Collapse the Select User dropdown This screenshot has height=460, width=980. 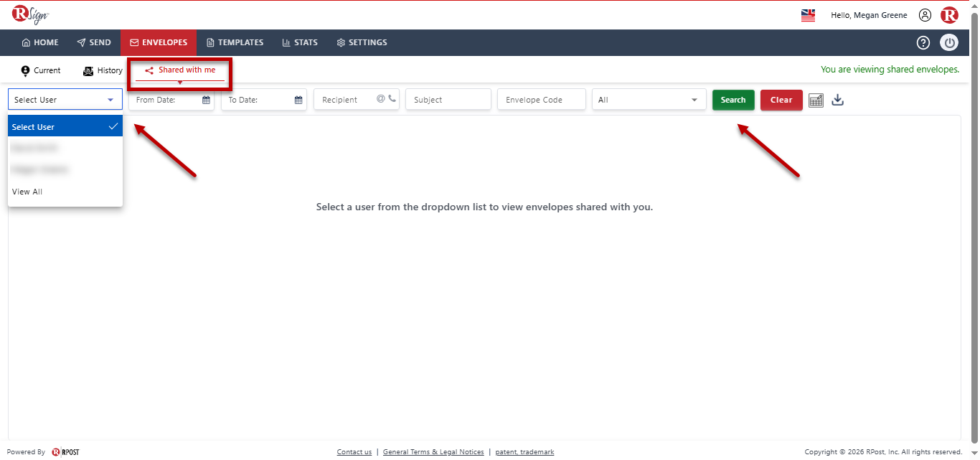point(65,100)
